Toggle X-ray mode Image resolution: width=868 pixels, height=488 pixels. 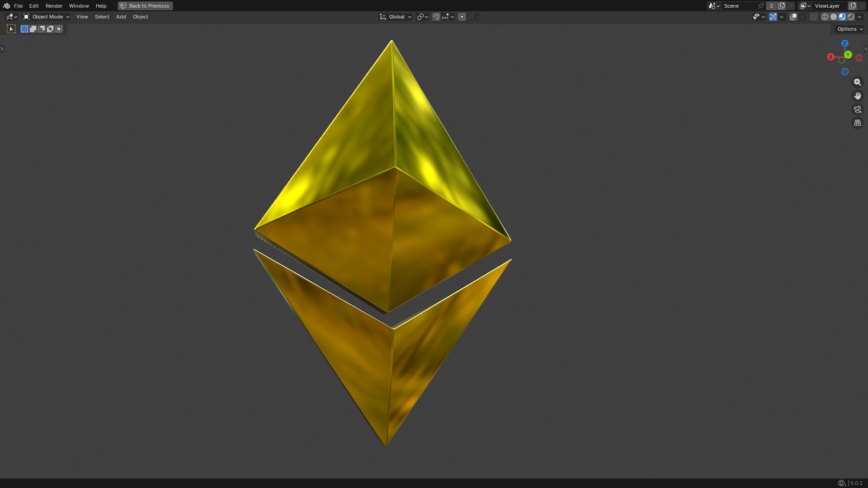pos(814,17)
